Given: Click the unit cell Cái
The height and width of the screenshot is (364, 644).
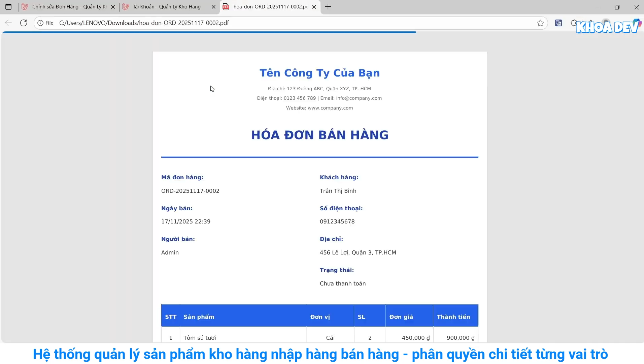Looking at the screenshot, I should coord(330,338).
